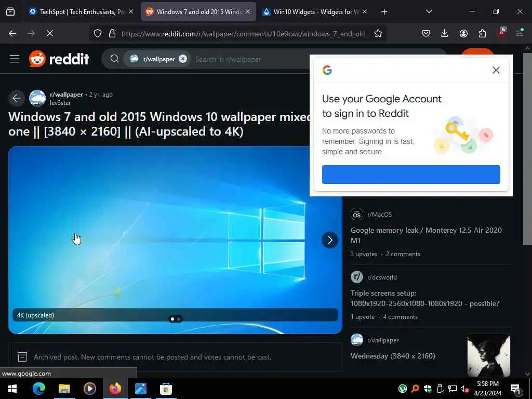Viewport: 532px width, 399px height.
Task: Select second gallery pagination dot
Action: (179, 319)
